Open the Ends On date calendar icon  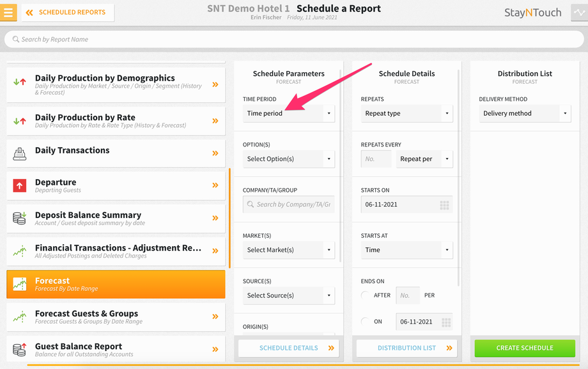(446, 322)
